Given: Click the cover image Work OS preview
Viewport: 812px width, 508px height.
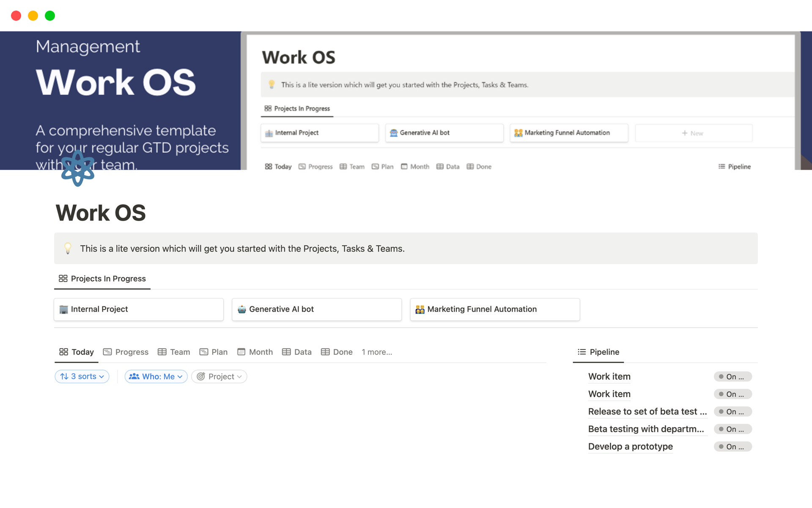Looking at the screenshot, I should click(x=521, y=102).
